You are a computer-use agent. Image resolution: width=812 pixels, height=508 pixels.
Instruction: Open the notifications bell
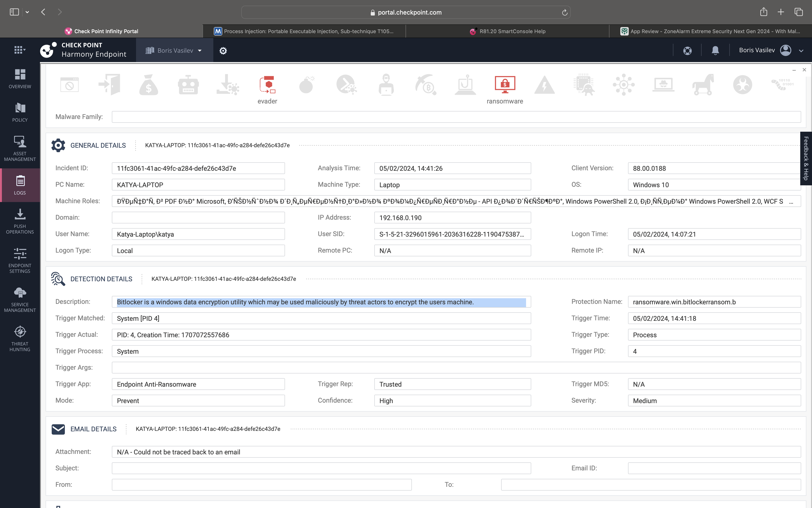coord(715,50)
